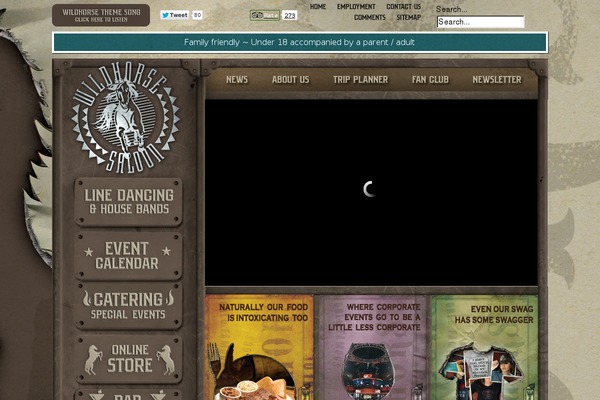Viewport: 600px width, 400px height.
Task: Click the Twitter bird icon
Action: tap(165, 15)
